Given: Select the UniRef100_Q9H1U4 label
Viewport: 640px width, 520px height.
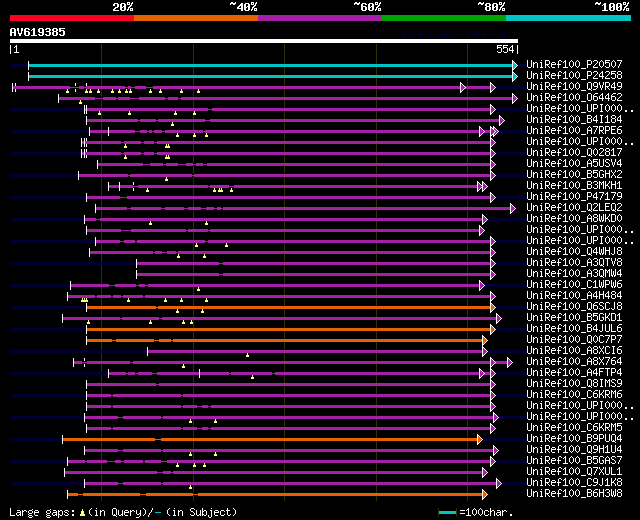Looking at the screenshot, I should coord(574,450).
